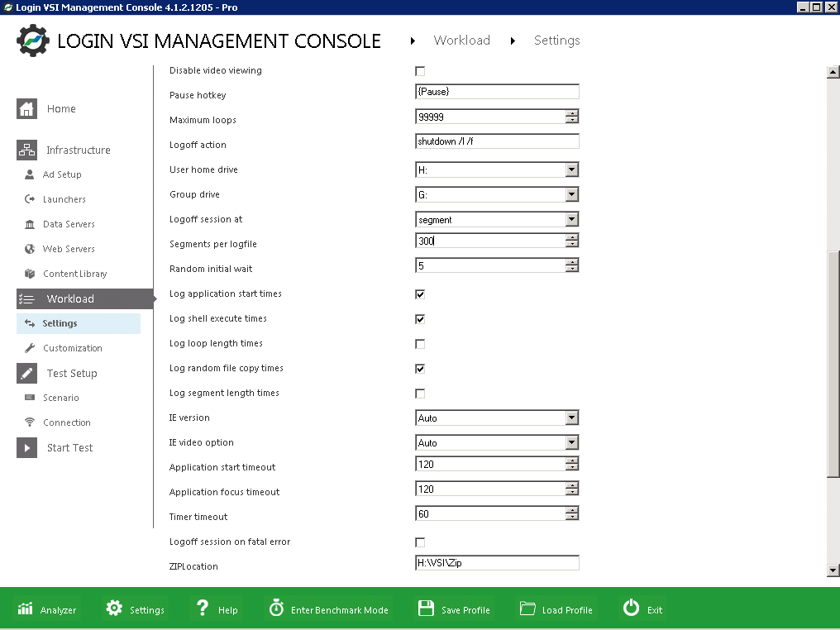840x630 pixels.
Task: Click the Help question mark icon
Action: 203,608
